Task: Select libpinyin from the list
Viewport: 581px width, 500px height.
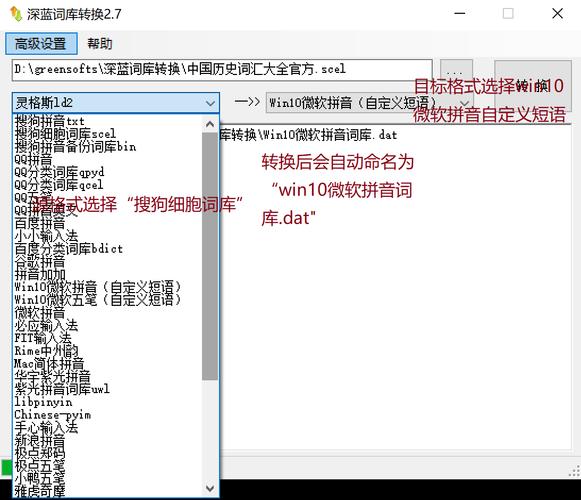Action: 107,402
